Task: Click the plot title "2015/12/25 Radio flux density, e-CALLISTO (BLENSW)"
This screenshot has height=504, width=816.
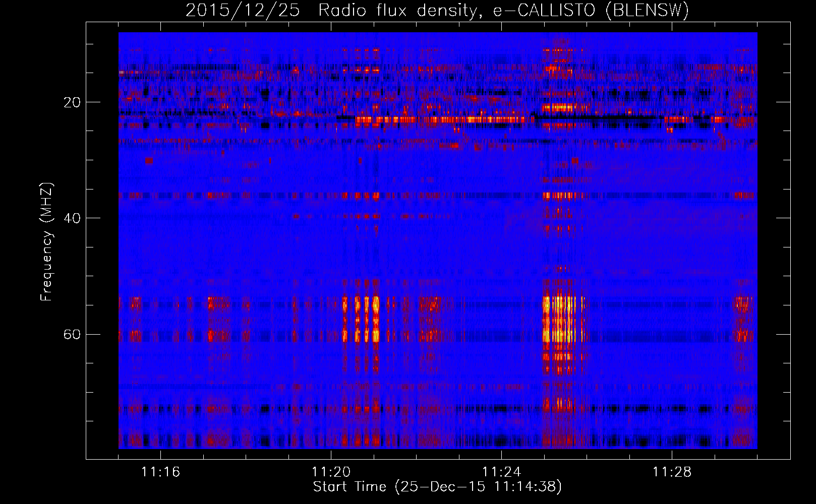Action: click(x=437, y=10)
